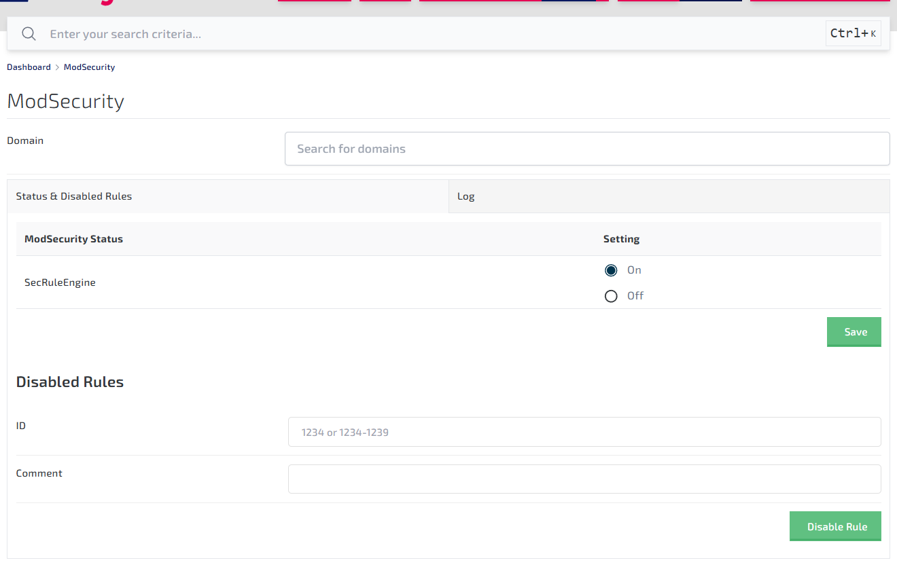Image resolution: width=897 pixels, height=588 pixels.
Task: Click the SecRuleEngine row label
Action: [x=60, y=282]
